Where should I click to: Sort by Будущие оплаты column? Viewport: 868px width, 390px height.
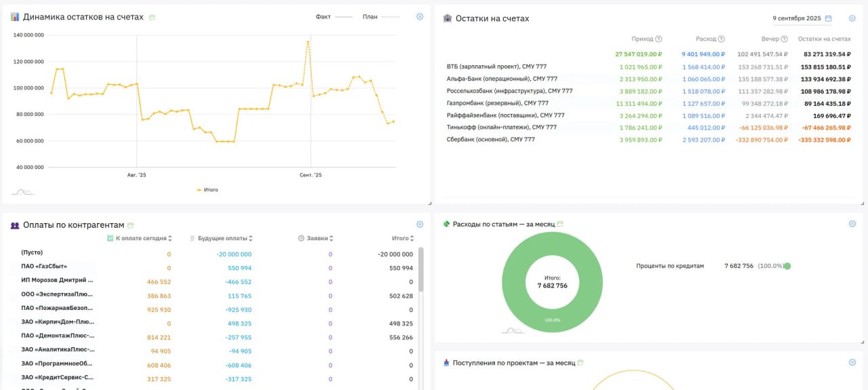251,239
